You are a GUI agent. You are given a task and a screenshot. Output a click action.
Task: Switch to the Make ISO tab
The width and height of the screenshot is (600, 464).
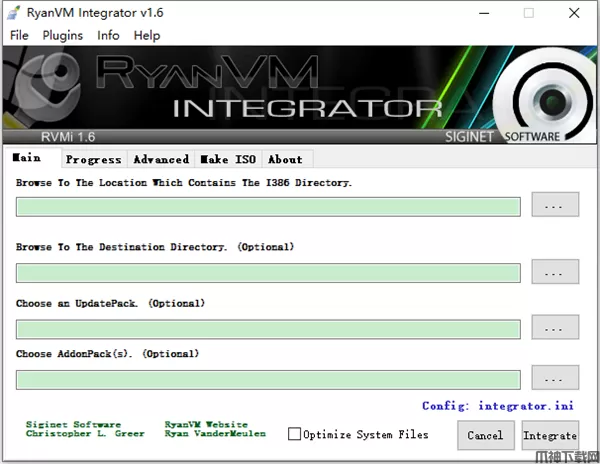[x=228, y=160]
